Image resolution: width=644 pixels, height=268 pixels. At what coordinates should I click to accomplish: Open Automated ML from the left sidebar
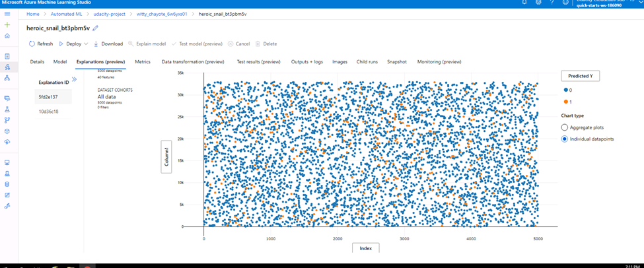[7, 67]
